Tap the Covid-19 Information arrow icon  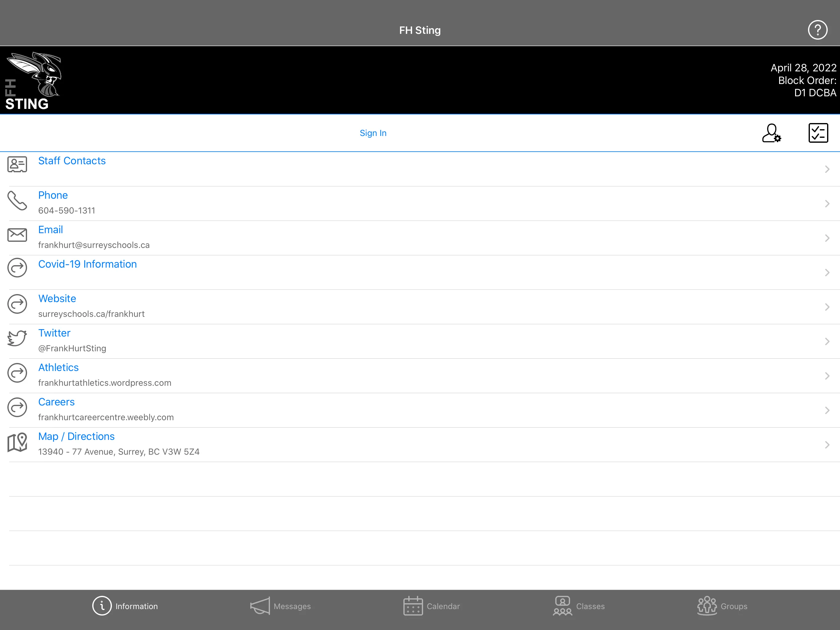tap(17, 268)
